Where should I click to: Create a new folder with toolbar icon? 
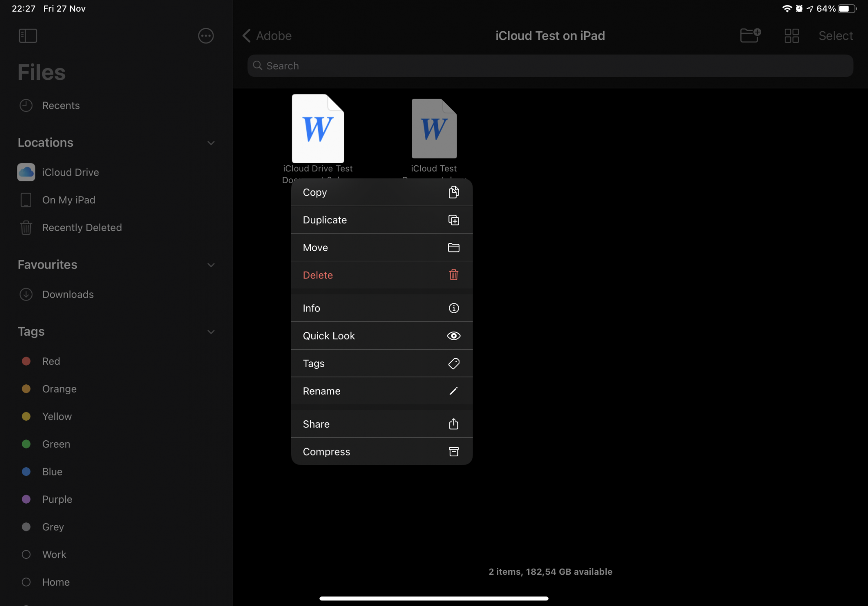750,36
